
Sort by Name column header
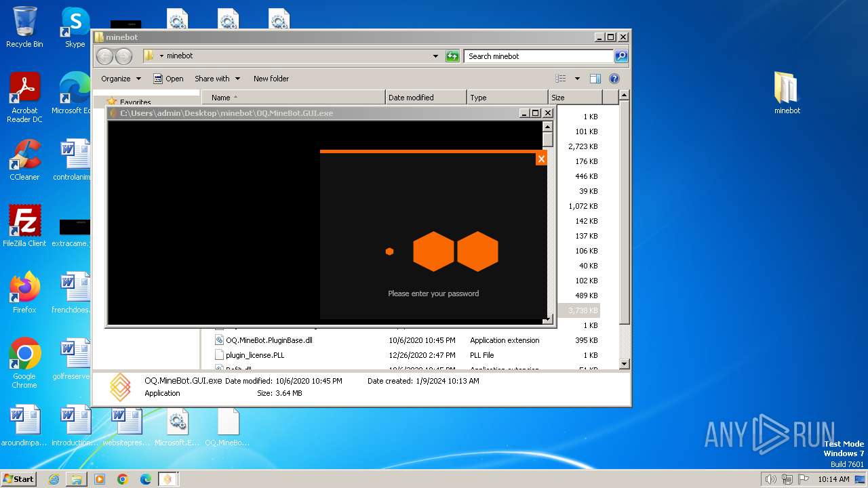coord(294,98)
